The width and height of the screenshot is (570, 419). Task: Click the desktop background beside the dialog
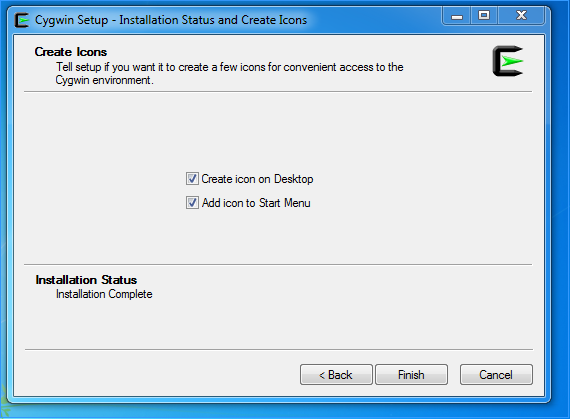coord(560,218)
